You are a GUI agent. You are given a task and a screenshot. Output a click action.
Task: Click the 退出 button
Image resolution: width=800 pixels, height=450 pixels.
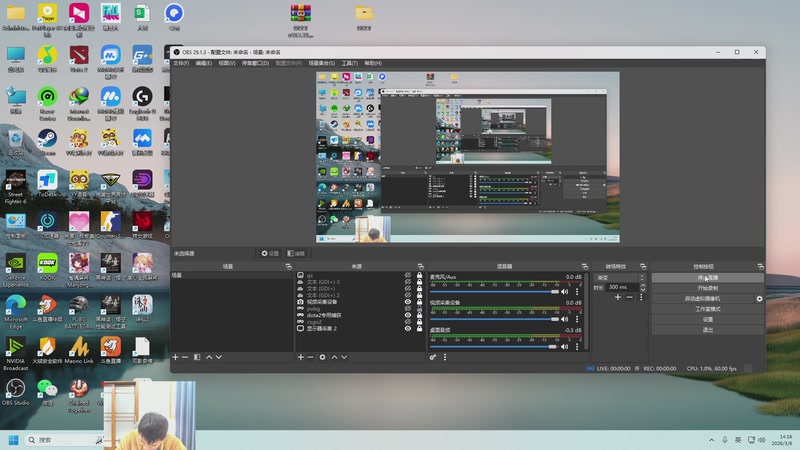point(708,330)
